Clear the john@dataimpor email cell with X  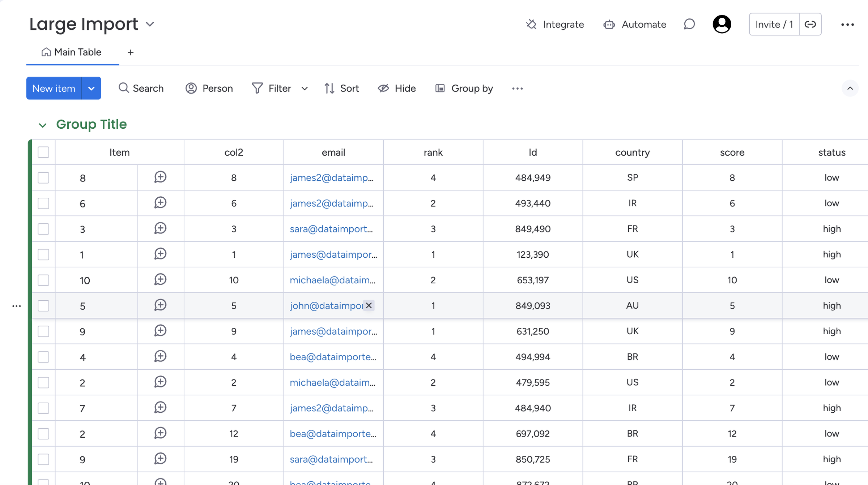[369, 305]
